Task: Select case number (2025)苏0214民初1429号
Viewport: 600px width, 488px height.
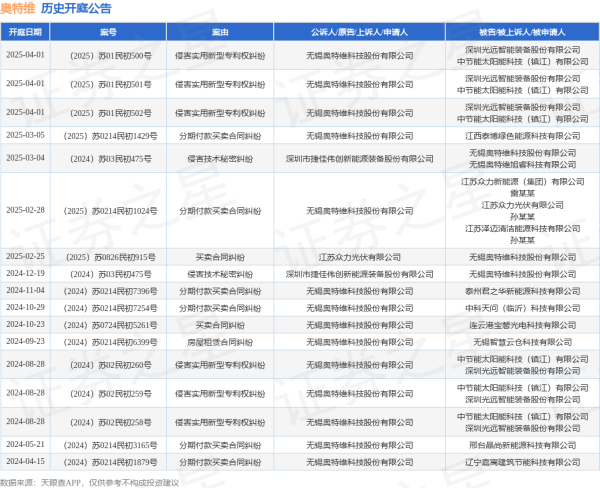Action: click(x=110, y=136)
